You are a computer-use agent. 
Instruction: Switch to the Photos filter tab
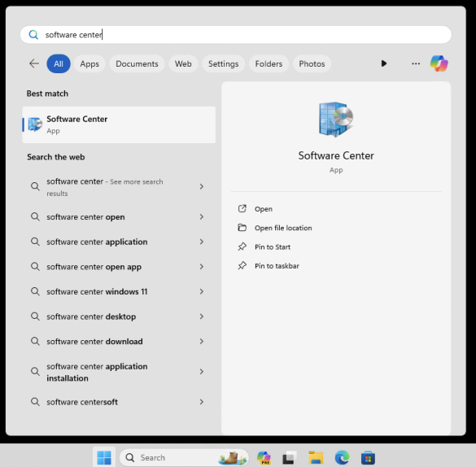[x=312, y=63]
